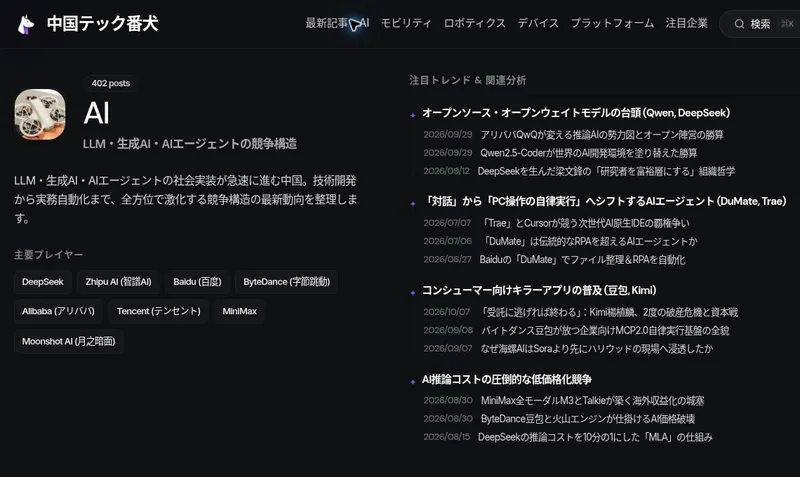The image size is (800, 477).
Task: Open article Qwen2.5-Coderが世界のAI開発環境を塗り替えた勝算
Action: point(589,153)
